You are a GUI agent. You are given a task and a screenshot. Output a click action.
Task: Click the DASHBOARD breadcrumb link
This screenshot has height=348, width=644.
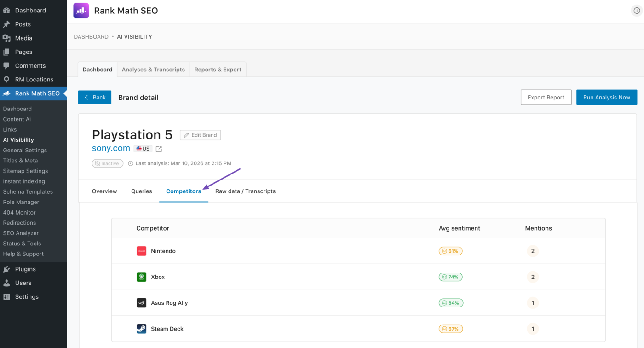pyautogui.click(x=91, y=36)
